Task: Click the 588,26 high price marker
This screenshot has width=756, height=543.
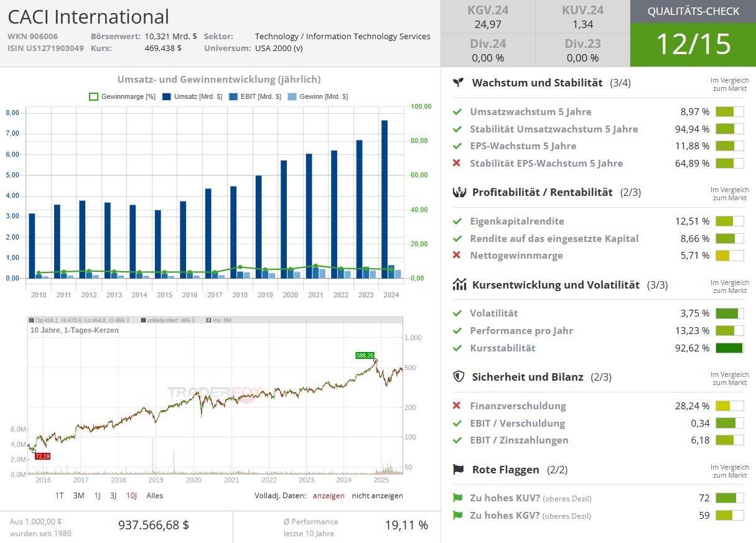Action: point(365,355)
